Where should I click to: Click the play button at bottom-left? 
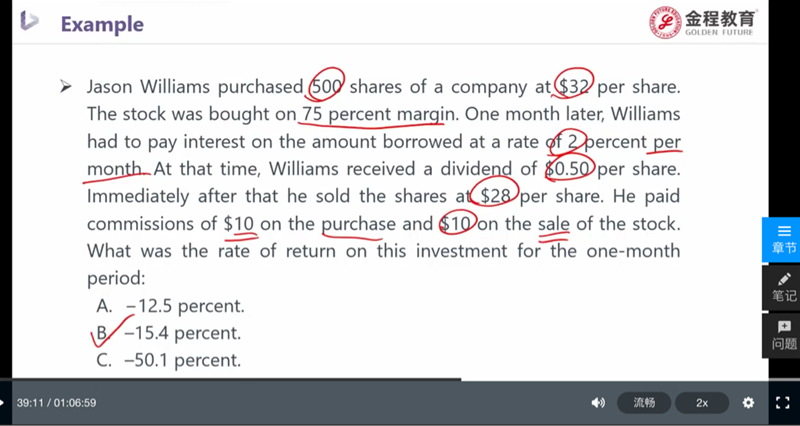pyautogui.click(x=3, y=402)
